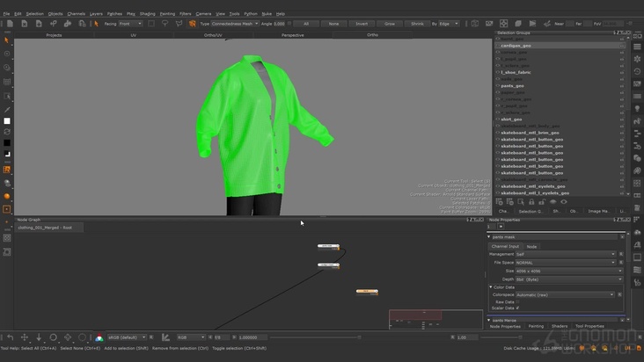Toggle visibility eye of skateboard_mtl_brim_geo

click(498, 133)
